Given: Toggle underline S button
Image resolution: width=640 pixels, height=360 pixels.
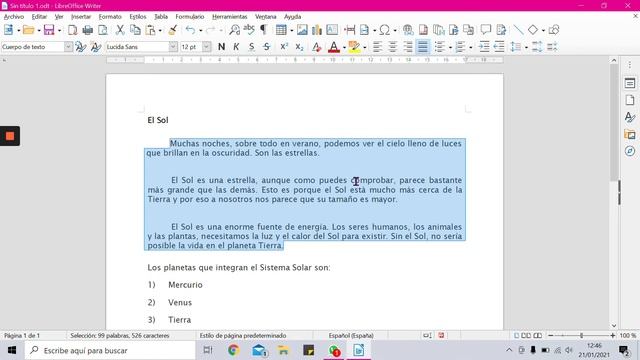Looking at the screenshot, I should click(x=251, y=47).
